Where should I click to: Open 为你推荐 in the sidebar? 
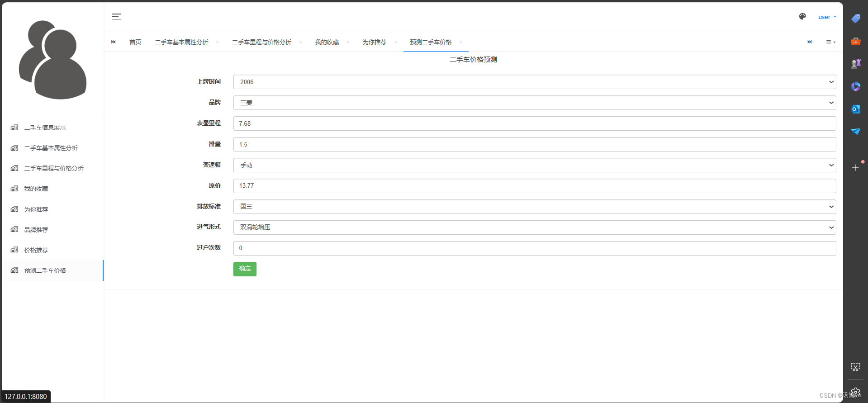pos(52,209)
